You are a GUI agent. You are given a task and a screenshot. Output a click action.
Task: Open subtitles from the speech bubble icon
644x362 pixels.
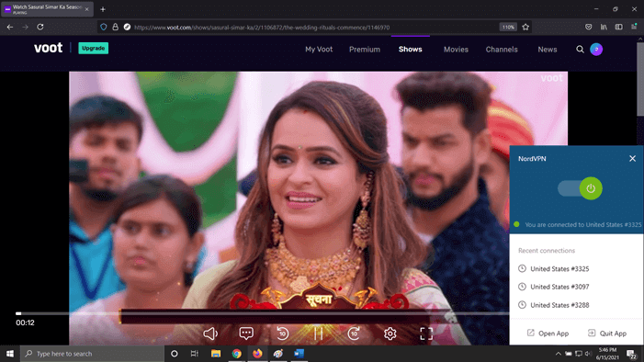tap(246, 334)
